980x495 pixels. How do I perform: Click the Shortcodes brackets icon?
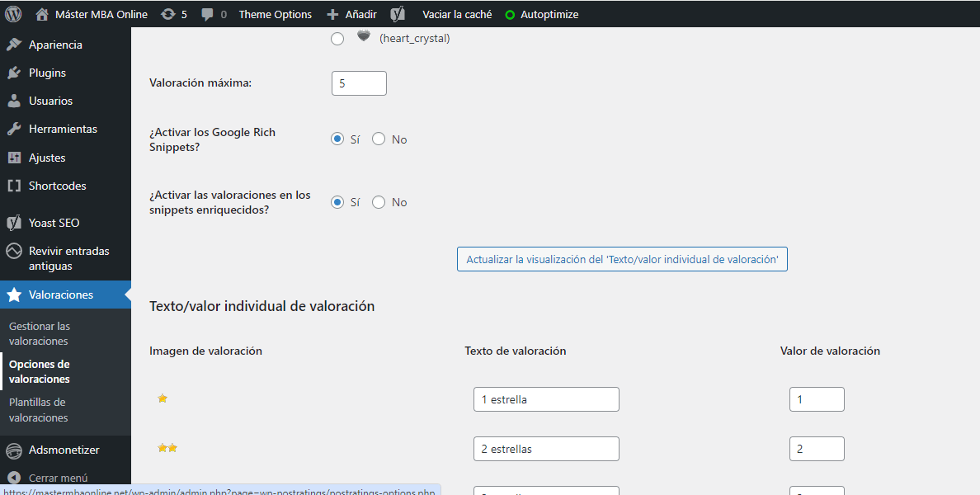point(14,186)
